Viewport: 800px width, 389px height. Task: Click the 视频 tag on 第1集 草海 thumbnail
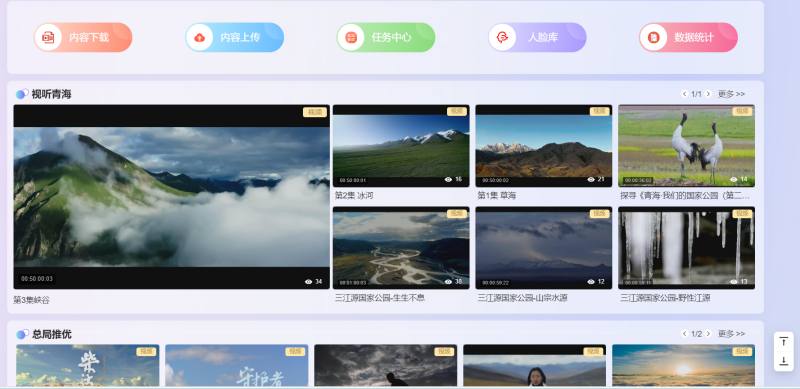click(599, 111)
